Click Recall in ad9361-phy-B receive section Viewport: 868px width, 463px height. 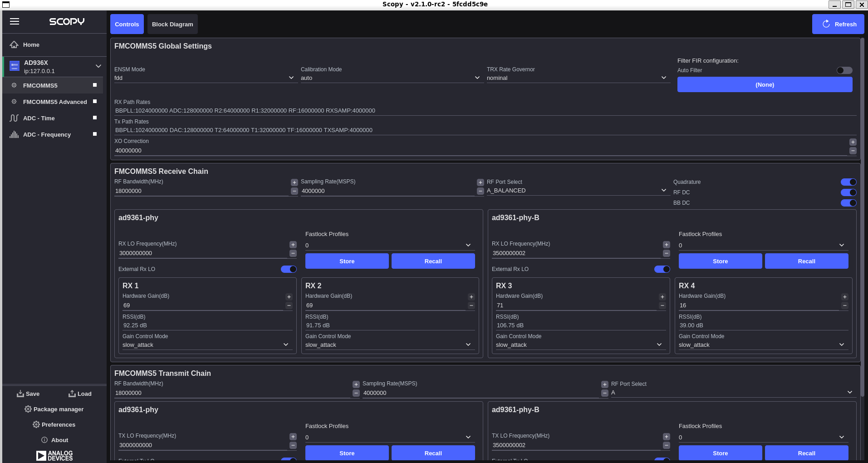pos(807,261)
